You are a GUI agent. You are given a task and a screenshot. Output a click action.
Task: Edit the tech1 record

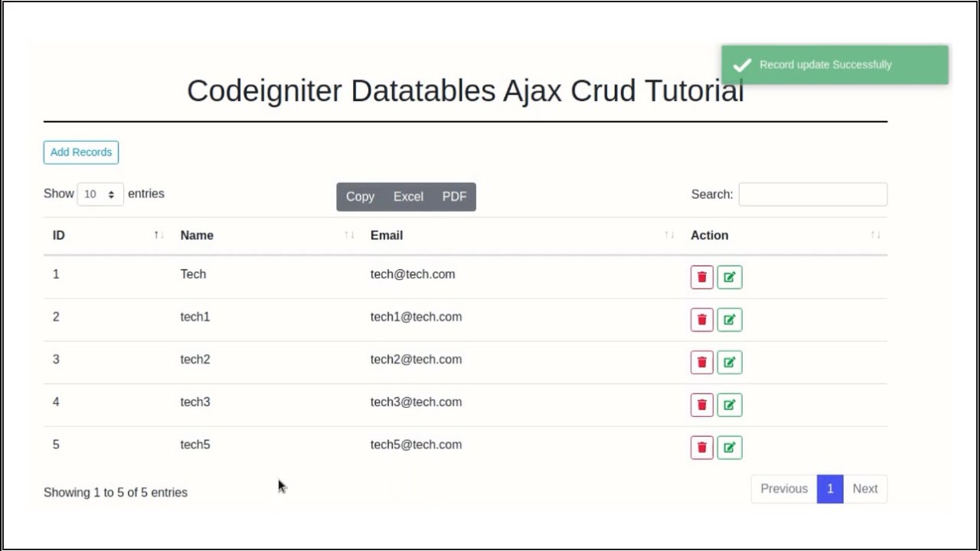pos(730,320)
